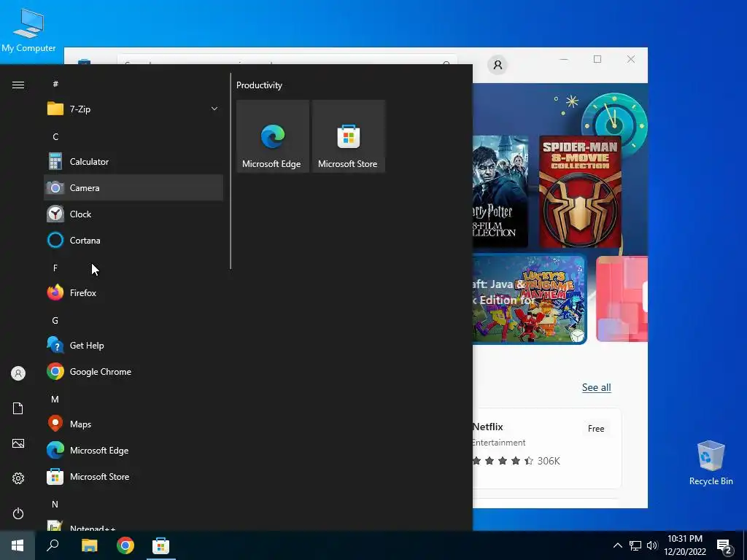Click the Windows Start button

click(x=18, y=545)
